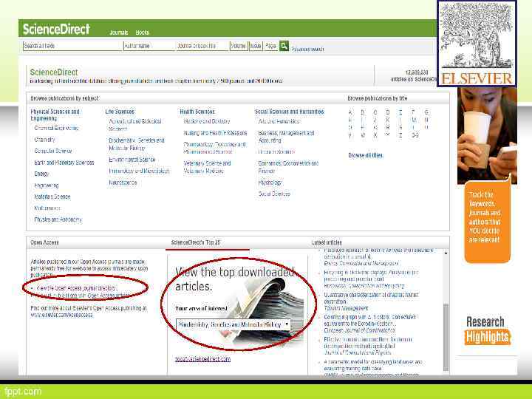532x399 pixels.
Task: Open Physical Sciences and Engineering category
Action: [55, 115]
